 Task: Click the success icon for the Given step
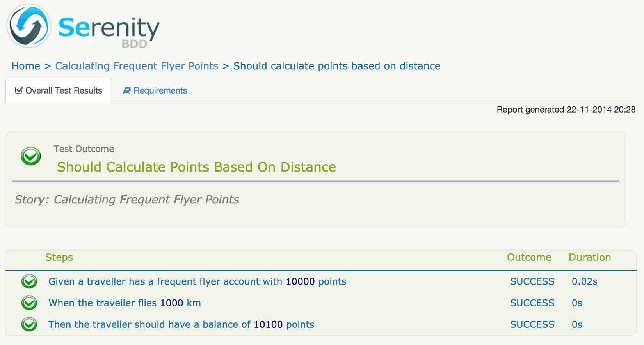point(29,281)
